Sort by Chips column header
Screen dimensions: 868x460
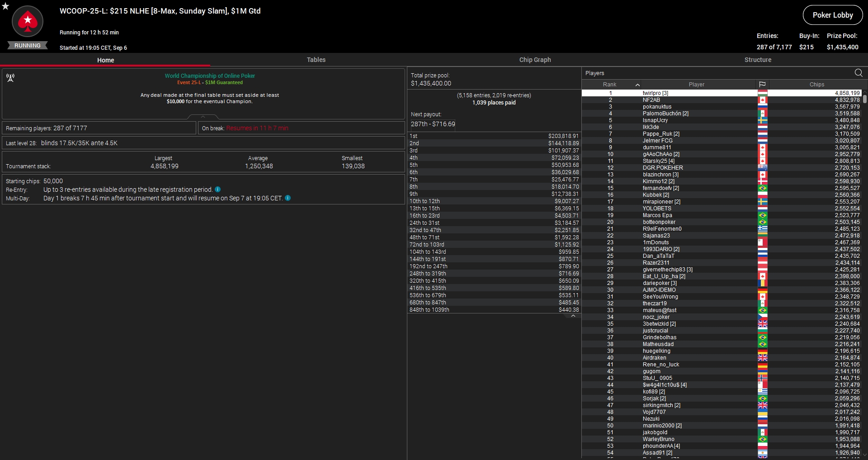click(x=816, y=85)
